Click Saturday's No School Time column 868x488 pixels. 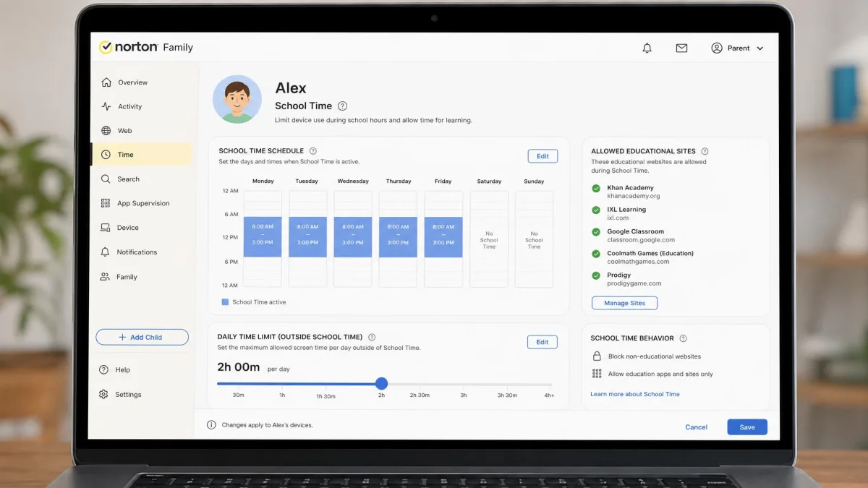coord(489,239)
